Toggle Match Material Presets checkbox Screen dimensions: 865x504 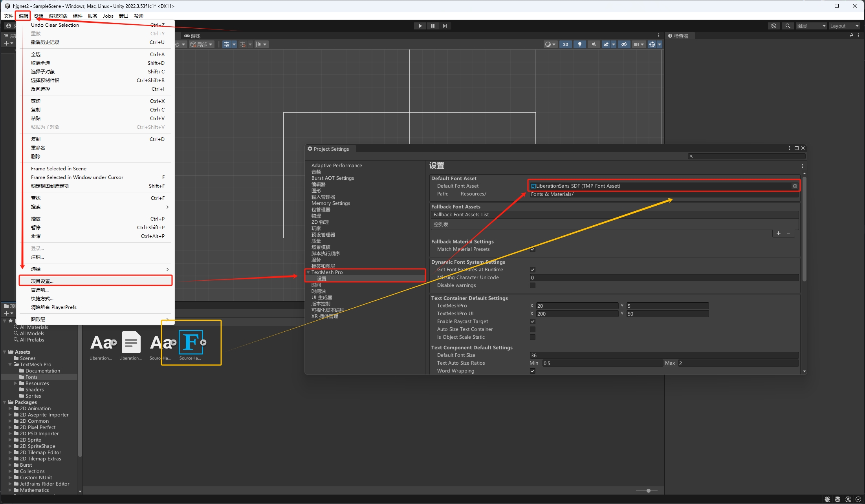533,249
